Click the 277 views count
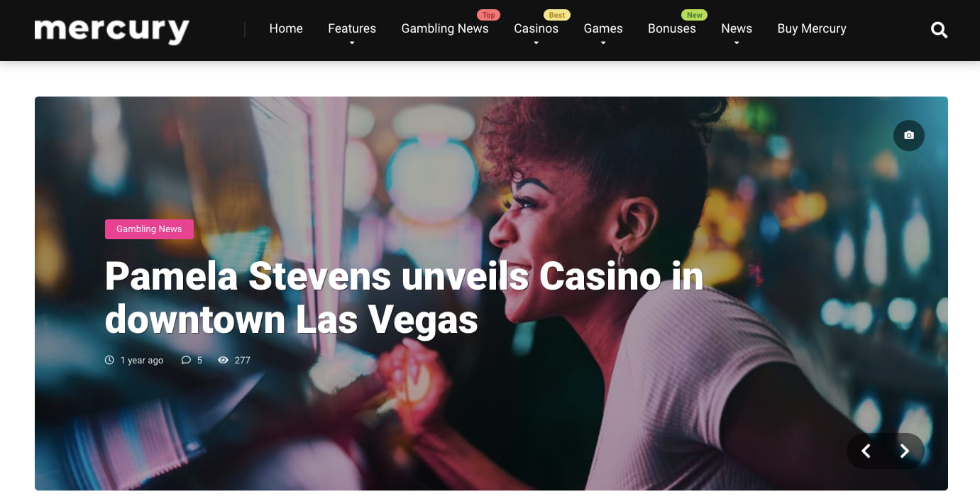This screenshot has height=504, width=980. click(x=242, y=360)
